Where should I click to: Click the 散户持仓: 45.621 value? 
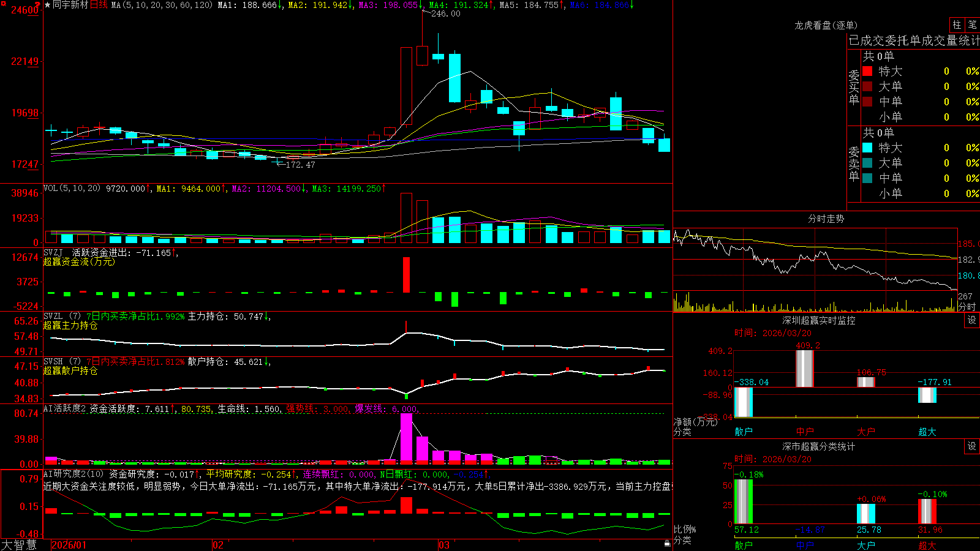tap(225, 362)
